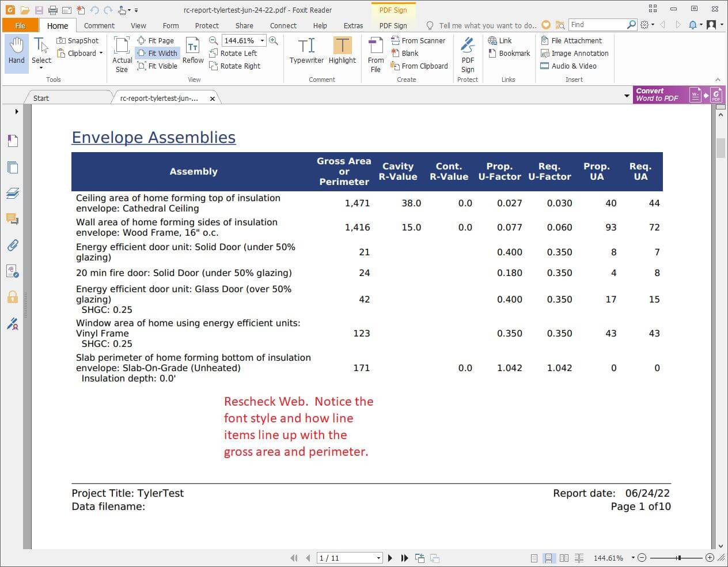The width and height of the screenshot is (728, 567).
Task: Open the zoom percentage dropdown
Action: click(x=262, y=40)
